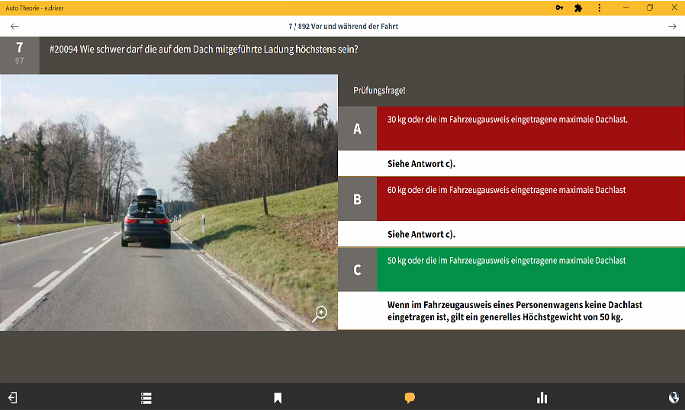
Task: Go to next question with right arrow
Action: [x=672, y=27]
